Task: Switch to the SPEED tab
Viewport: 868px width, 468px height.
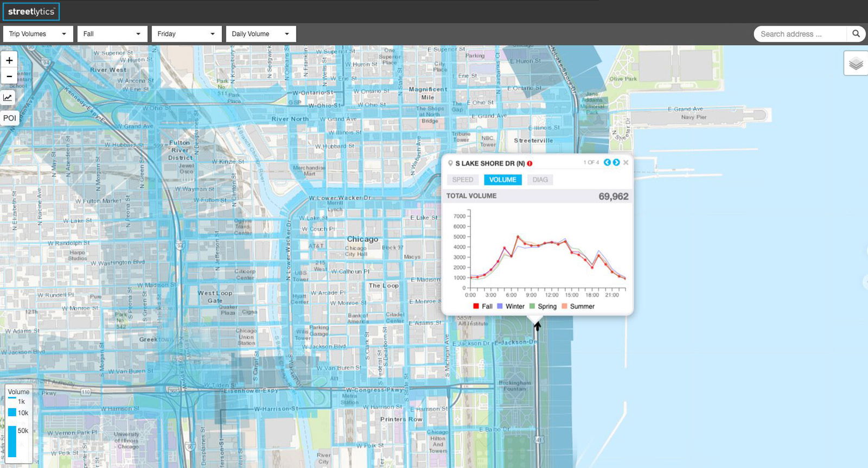Action: (463, 180)
